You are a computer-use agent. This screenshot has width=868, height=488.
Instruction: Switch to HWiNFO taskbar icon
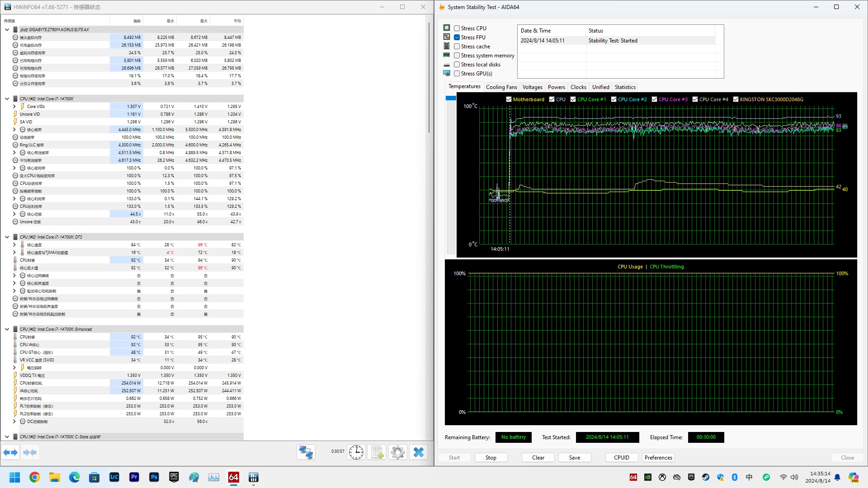[254, 477]
